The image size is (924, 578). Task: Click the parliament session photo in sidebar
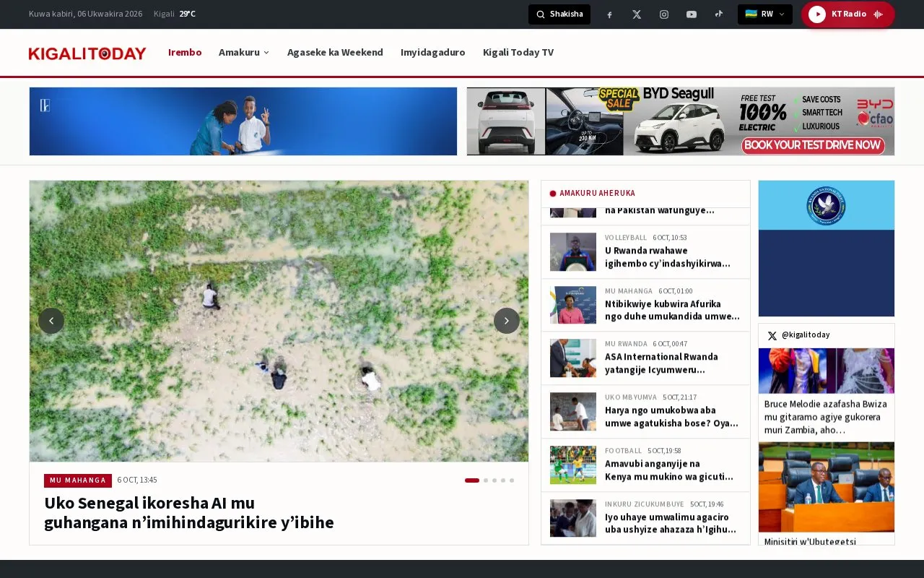(827, 487)
